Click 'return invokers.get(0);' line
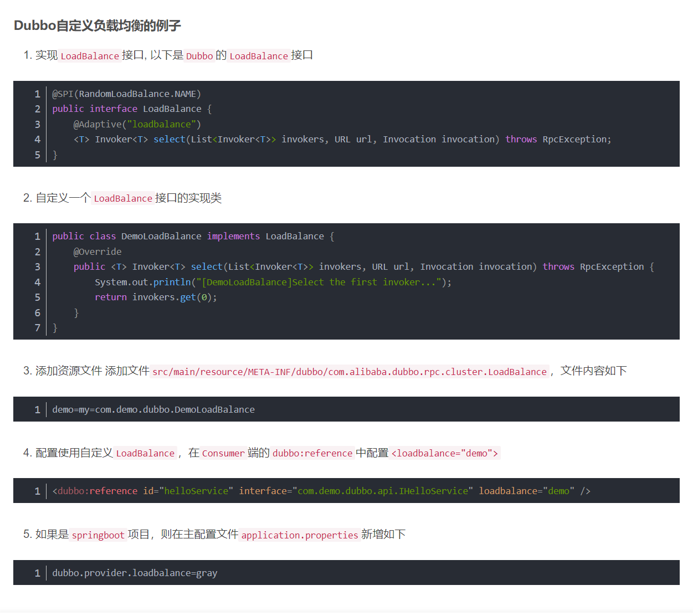This screenshot has width=693, height=616. pyautogui.click(x=156, y=297)
